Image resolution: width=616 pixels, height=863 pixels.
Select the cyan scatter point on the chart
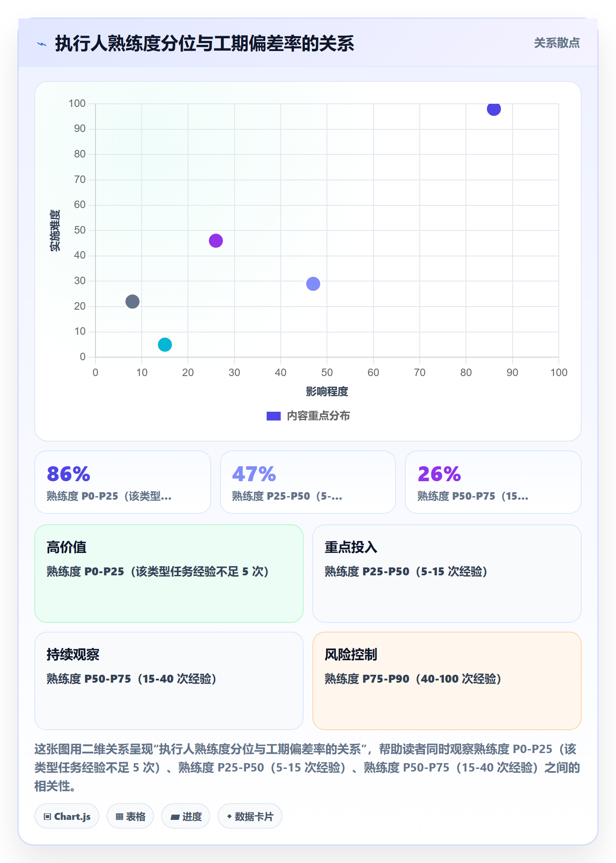pyautogui.click(x=165, y=344)
